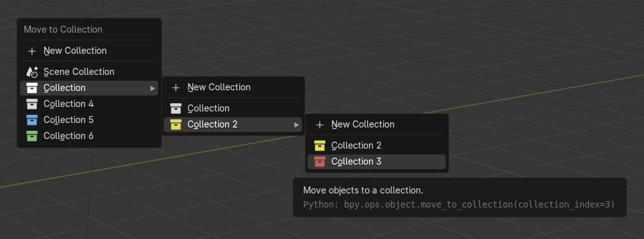Open the Collection submenu in first menu
Image resolution: width=644 pixels, height=239 pixels.
point(89,88)
